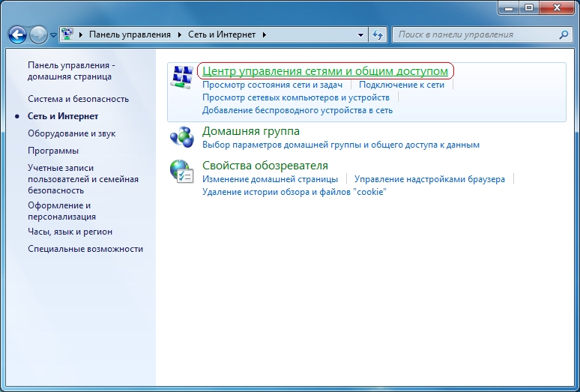Viewport: 580px width, 392px height.
Task: Open Часы, язык и регион category
Action: pyautogui.click(x=70, y=232)
